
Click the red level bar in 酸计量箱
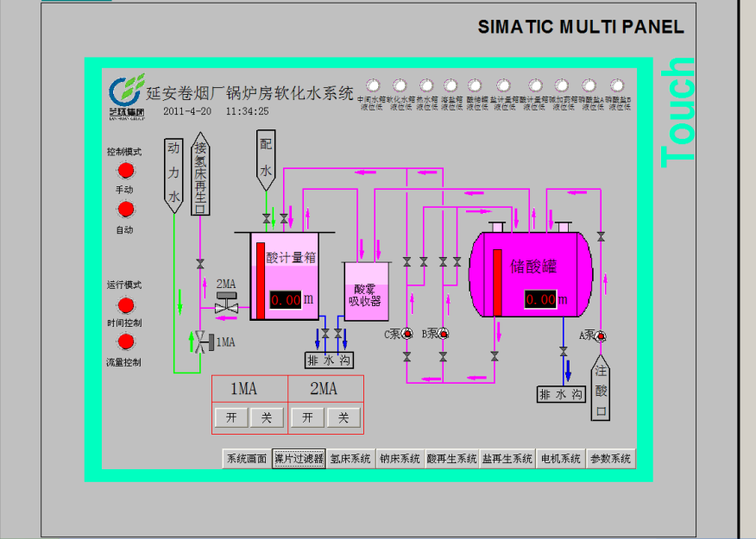(x=260, y=280)
